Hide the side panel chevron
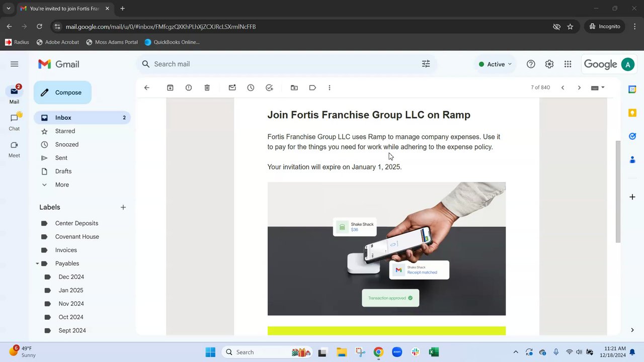644x362 pixels. [x=632, y=330]
